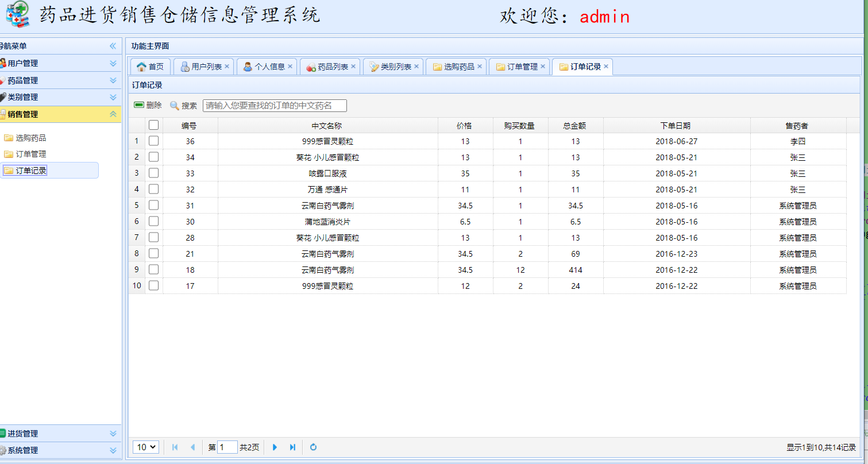
Task: Click the refresh icon in the pagination bar
Action: click(x=313, y=447)
